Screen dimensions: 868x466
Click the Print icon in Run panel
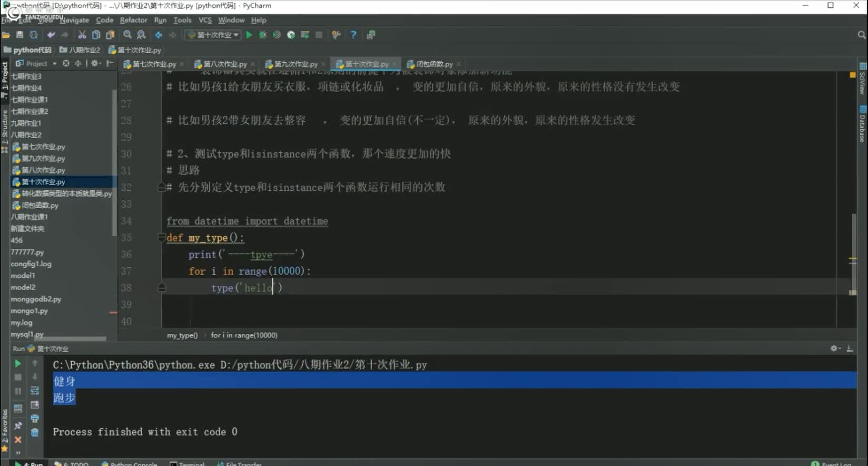pyautogui.click(x=35, y=419)
